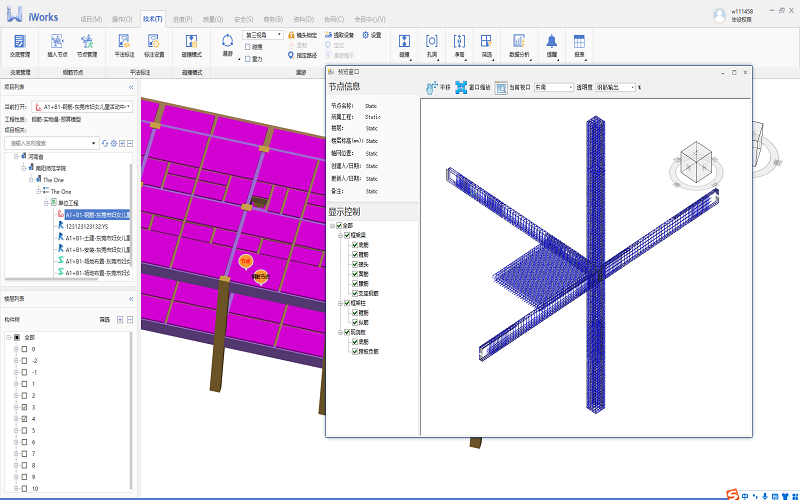Switch to the 安全(S) tab
Image resolution: width=800 pixels, height=500 pixels.
point(243,19)
